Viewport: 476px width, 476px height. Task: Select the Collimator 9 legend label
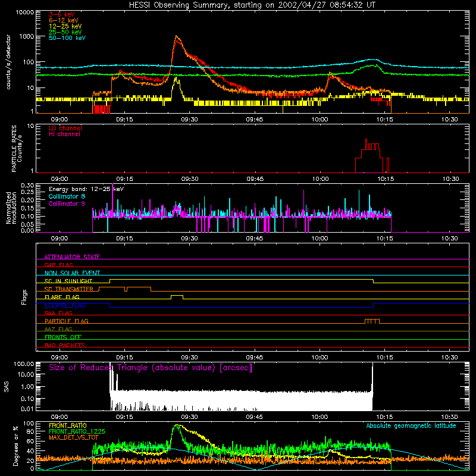point(67,203)
